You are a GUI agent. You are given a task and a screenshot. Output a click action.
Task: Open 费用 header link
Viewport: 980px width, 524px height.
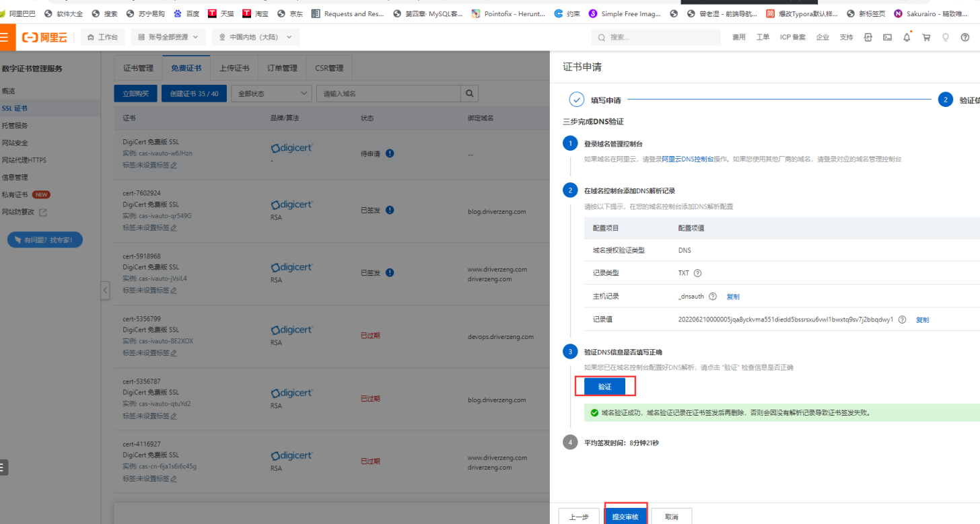(739, 38)
